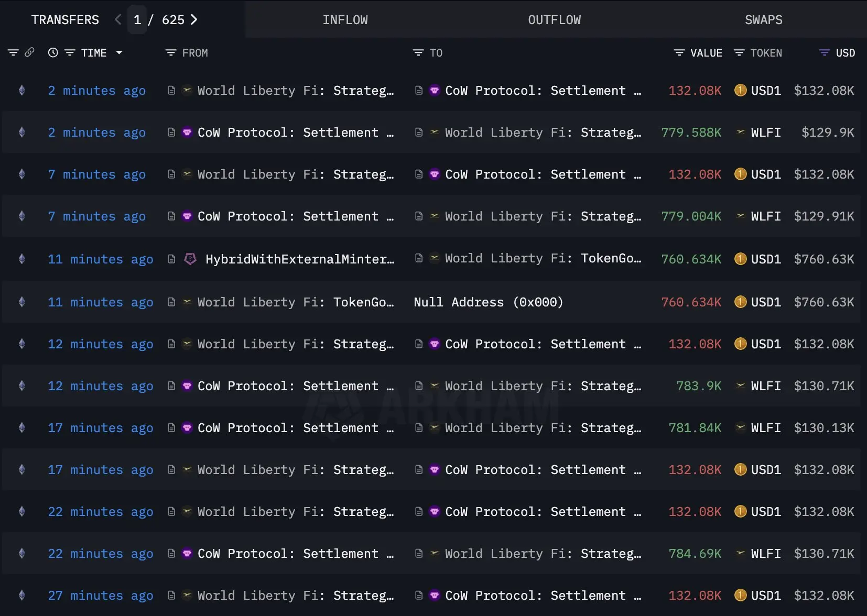Click the Ethereum icon in the 27 minutes ago row
Screen dimensions: 867x616
point(22,595)
